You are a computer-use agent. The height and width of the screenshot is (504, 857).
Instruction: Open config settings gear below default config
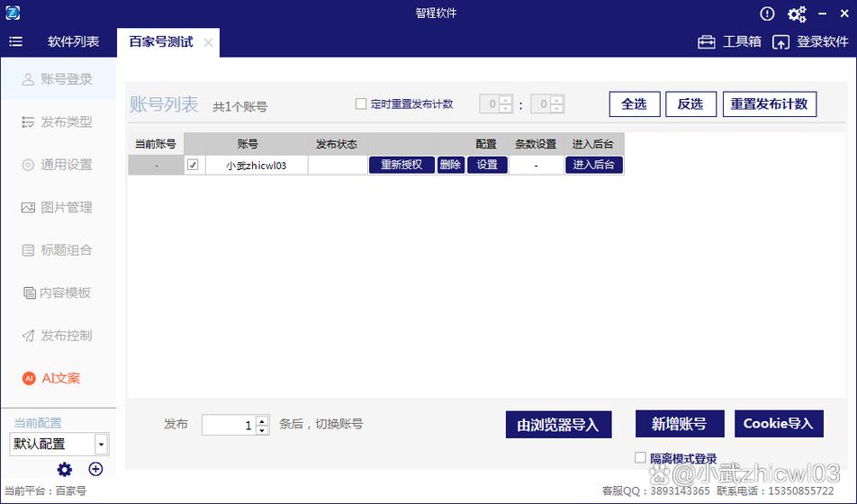tap(65, 469)
